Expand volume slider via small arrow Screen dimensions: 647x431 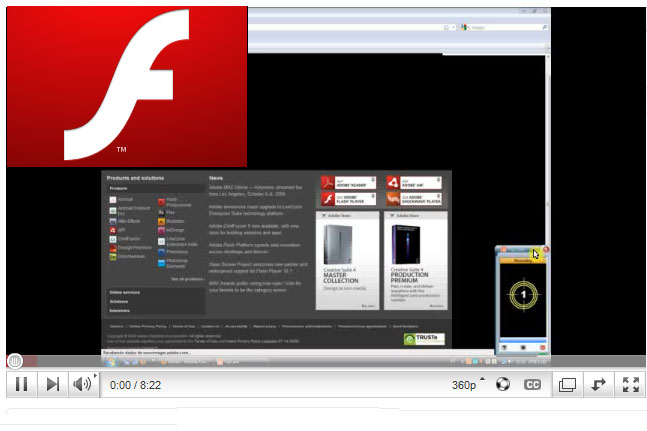coord(95,376)
